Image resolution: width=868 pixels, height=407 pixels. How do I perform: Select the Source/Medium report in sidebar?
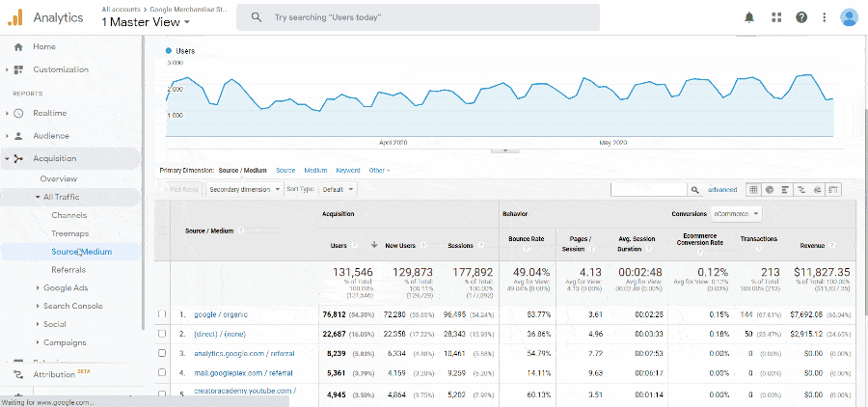81,252
